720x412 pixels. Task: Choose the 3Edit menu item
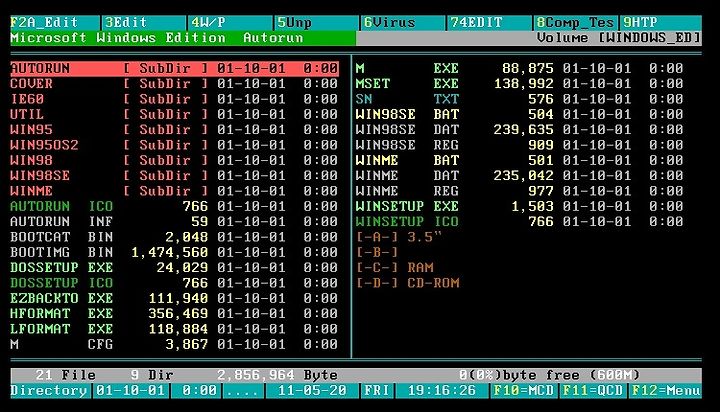click(x=144, y=23)
